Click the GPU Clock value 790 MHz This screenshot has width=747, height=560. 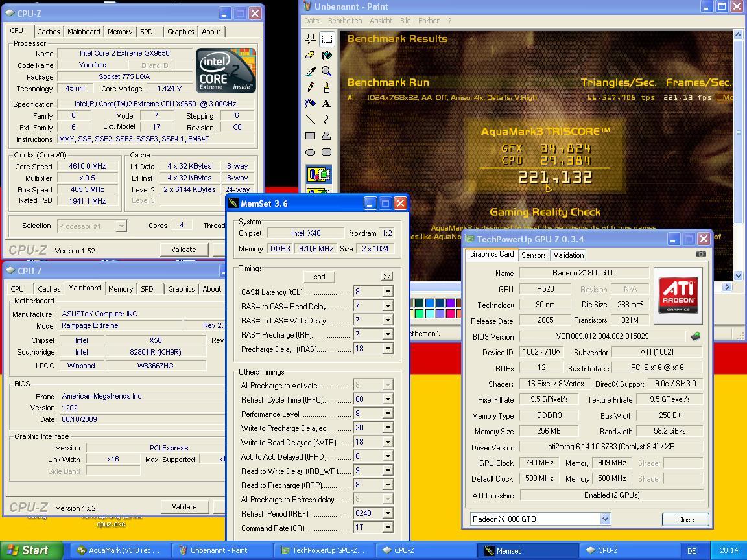tap(539, 462)
